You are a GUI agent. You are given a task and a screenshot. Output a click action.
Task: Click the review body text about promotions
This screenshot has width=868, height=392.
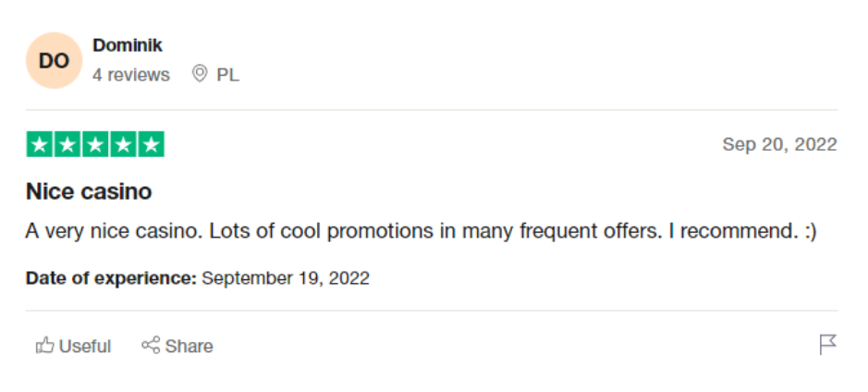tap(422, 231)
